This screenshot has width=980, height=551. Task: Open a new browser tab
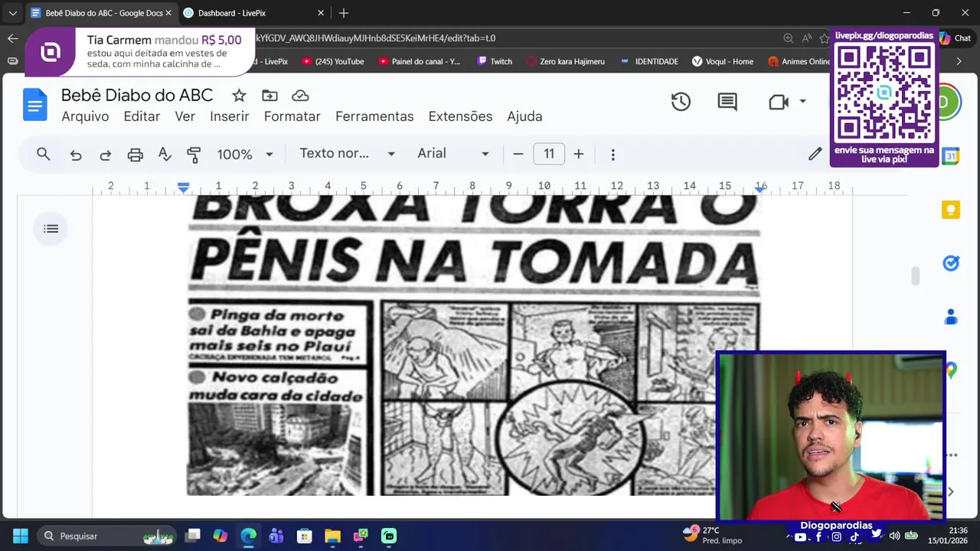pos(344,13)
